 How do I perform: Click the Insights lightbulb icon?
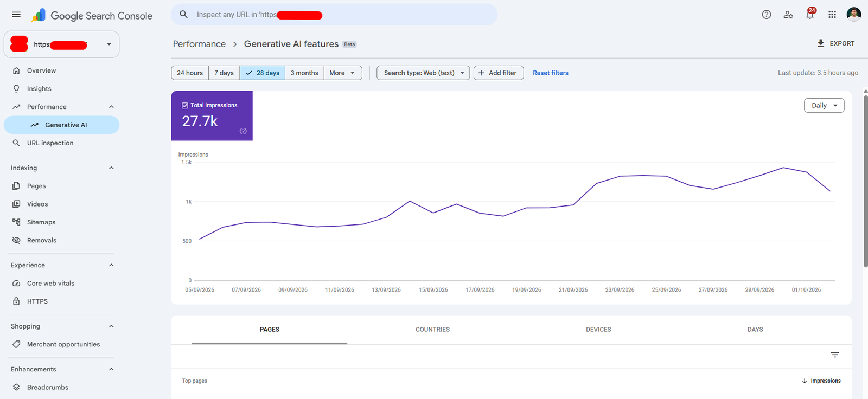click(x=16, y=89)
